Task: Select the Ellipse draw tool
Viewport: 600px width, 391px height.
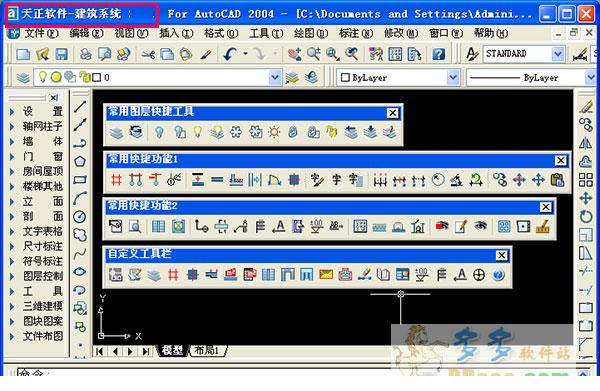Action: click(x=80, y=272)
